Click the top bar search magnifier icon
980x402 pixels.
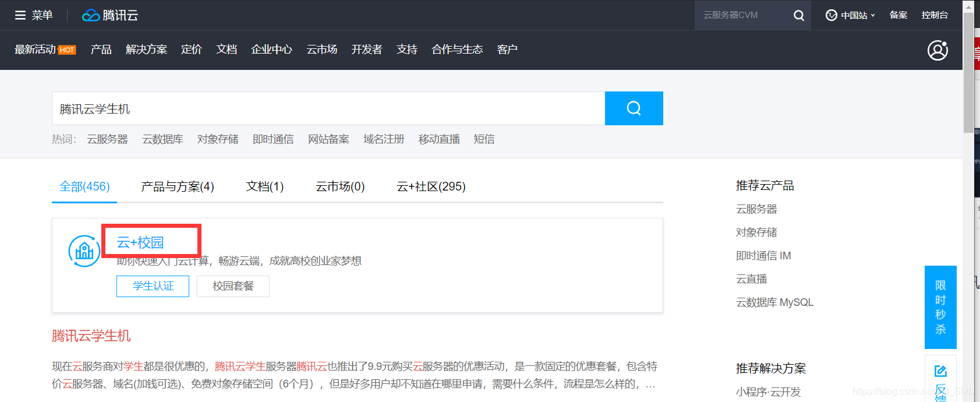[799, 15]
